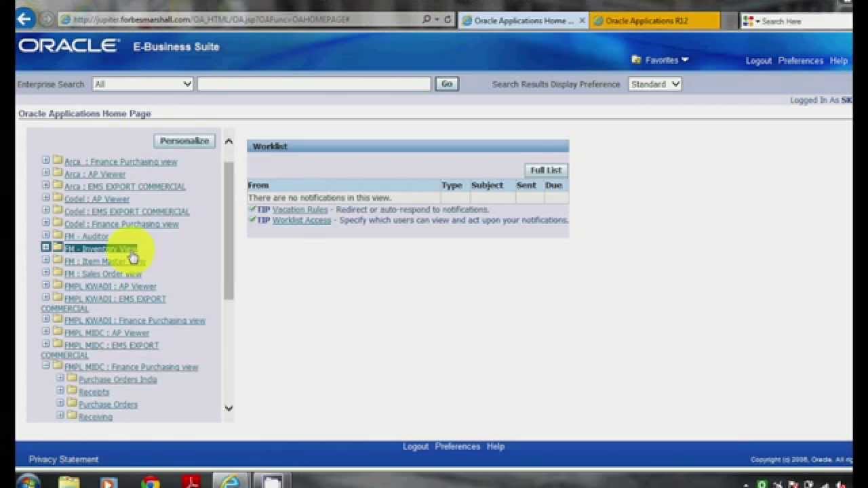Click folder icon beside FMPL MIDC : AP Viewer
This screenshot has height=488, width=868.
point(58,331)
